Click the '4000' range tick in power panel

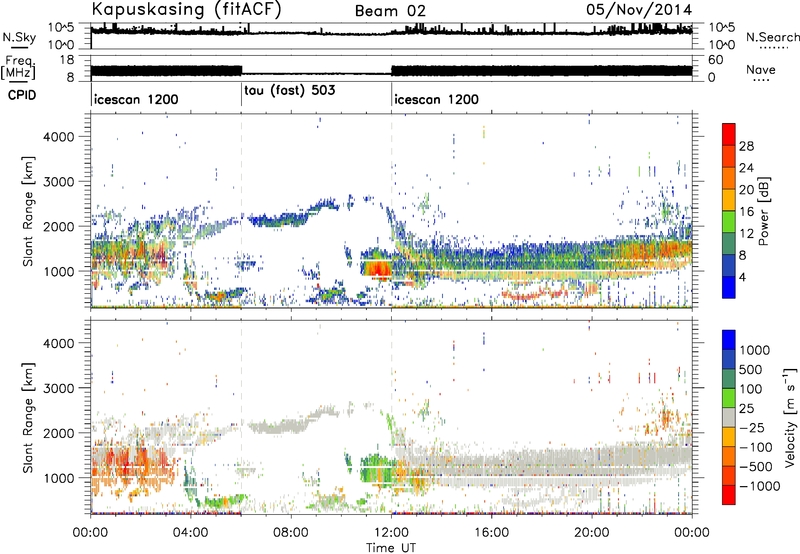58,137
